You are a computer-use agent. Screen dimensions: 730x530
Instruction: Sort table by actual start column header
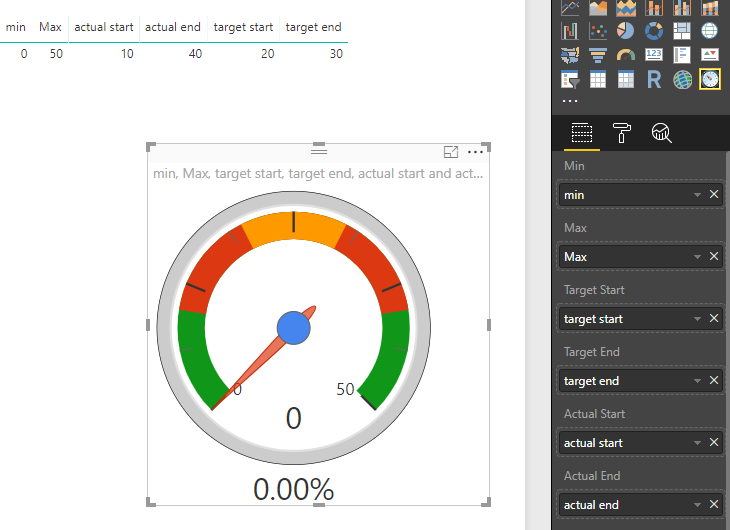click(x=104, y=27)
